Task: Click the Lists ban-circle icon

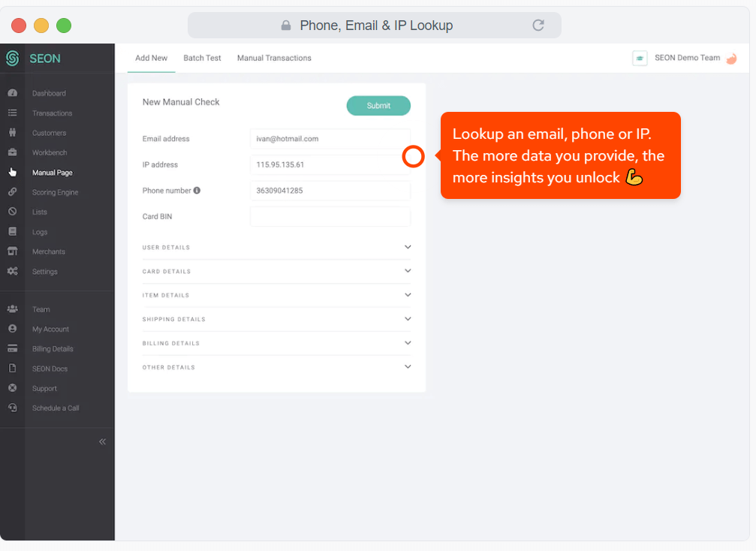Action: 13,212
